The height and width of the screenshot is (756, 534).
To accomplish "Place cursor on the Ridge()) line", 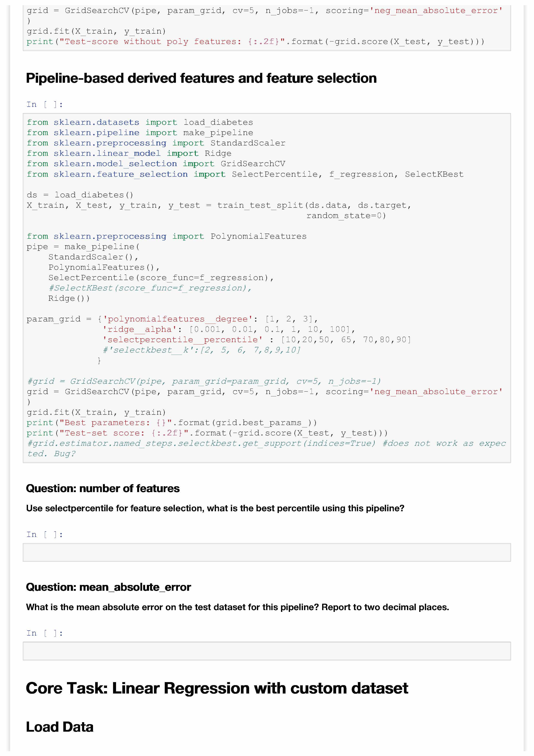I will 69,298.
